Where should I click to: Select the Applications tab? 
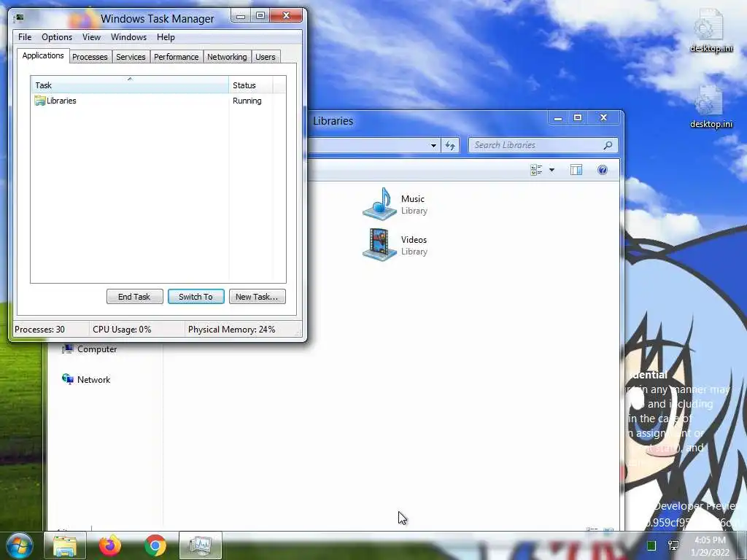[43, 55]
